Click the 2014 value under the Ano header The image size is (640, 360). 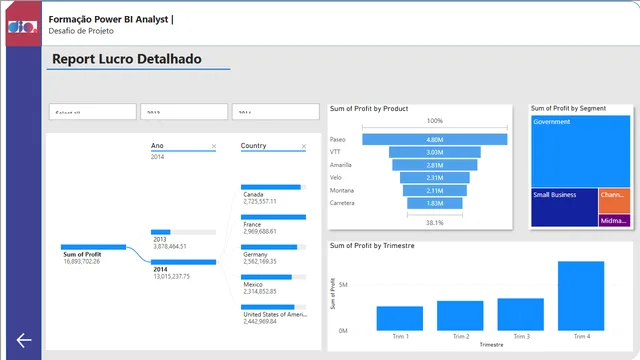tap(158, 157)
